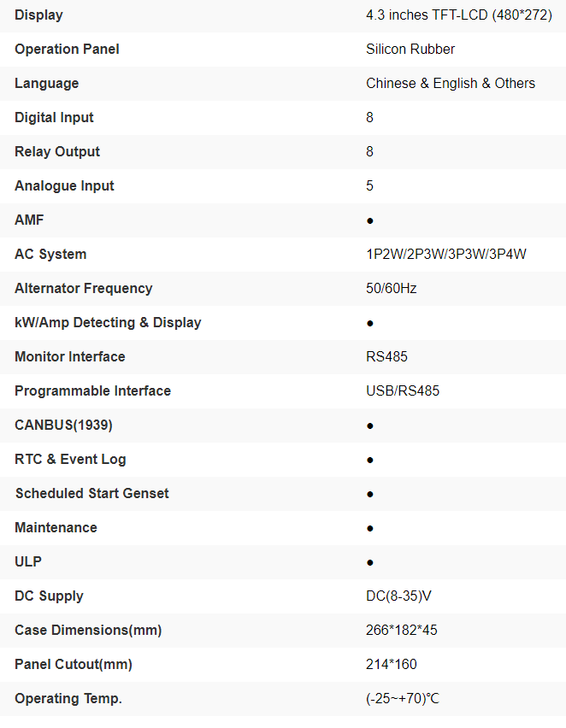566x728 pixels.
Task: Click the Case Dimensions 266*182*45 value
Action: 402,630
